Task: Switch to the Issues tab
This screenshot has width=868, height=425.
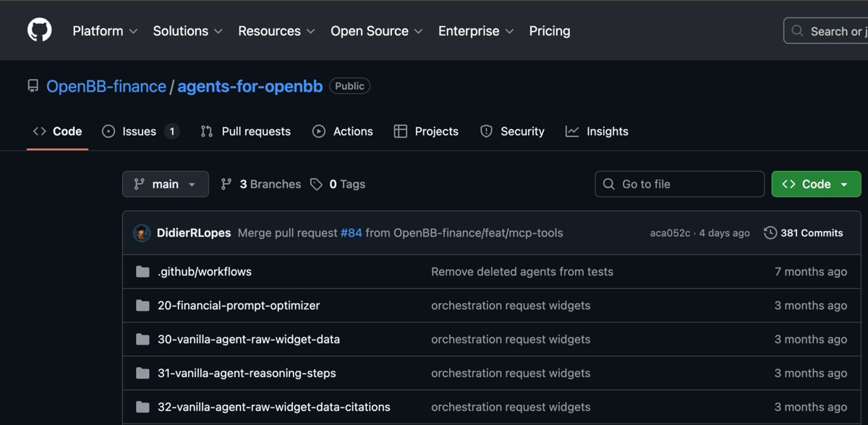Action: pyautogui.click(x=140, y=132)
